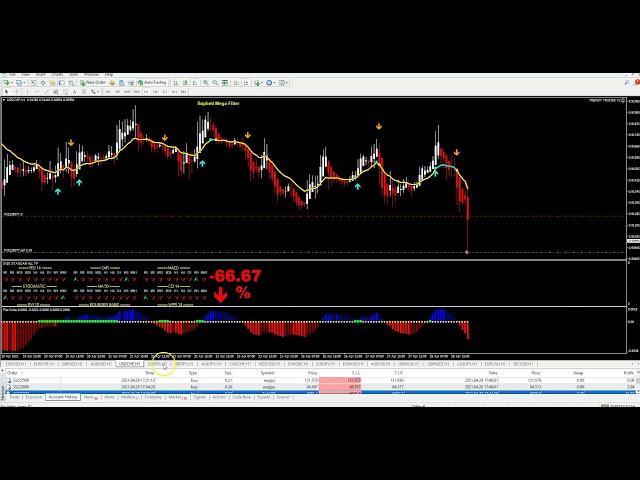The width and height of the screenshot is (640, 480).
Task: Open the Trade terminal tab
Action: click(x=14, y=397)
